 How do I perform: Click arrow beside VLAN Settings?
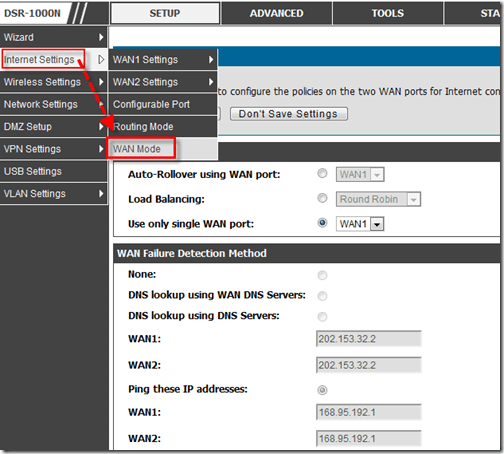pyautogui.click(x=101, y=193)
